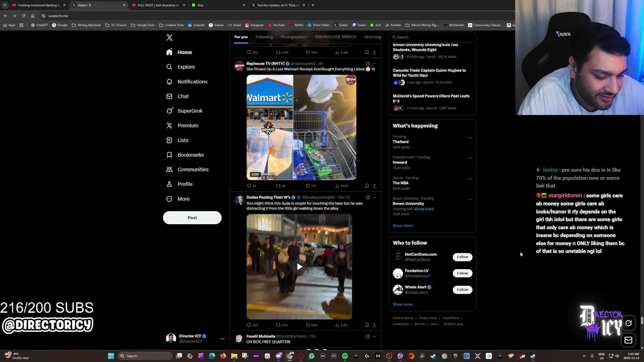Open Notifications in sidebar
This screenshot has width=644, height=362.
point(186,81)
